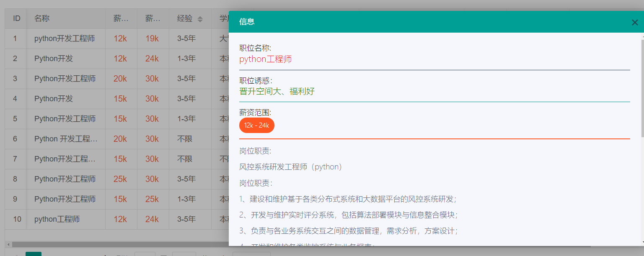Click the 19k salary cell in row 1
This screenshot has height=256, width=644.
[152, 38]
